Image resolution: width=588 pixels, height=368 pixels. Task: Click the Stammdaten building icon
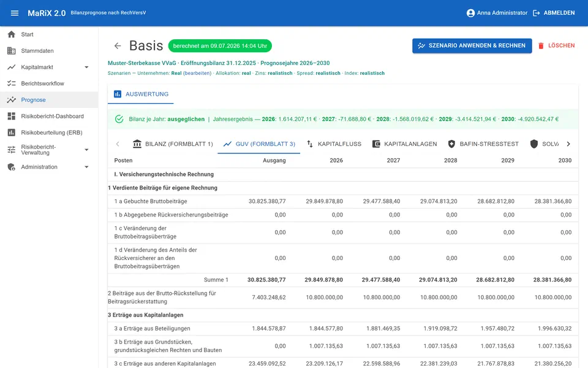coord(12,51)
